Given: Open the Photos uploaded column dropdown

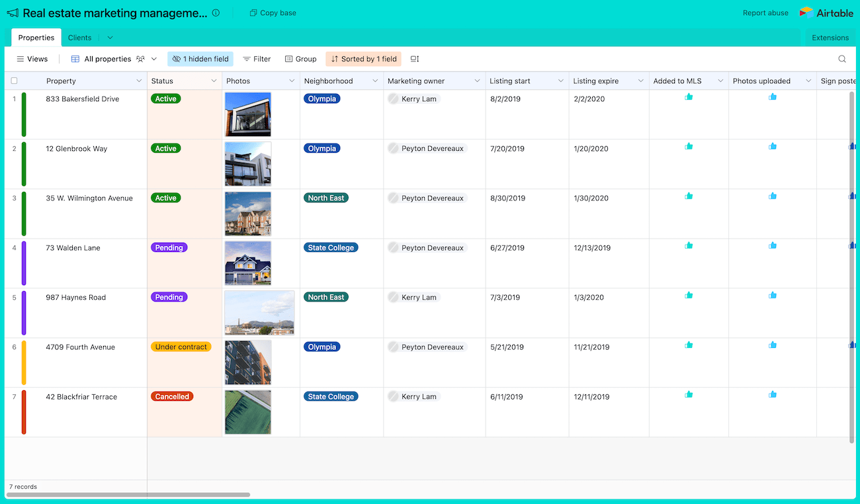Looking at the screenshot, I should tap(808, 81).
